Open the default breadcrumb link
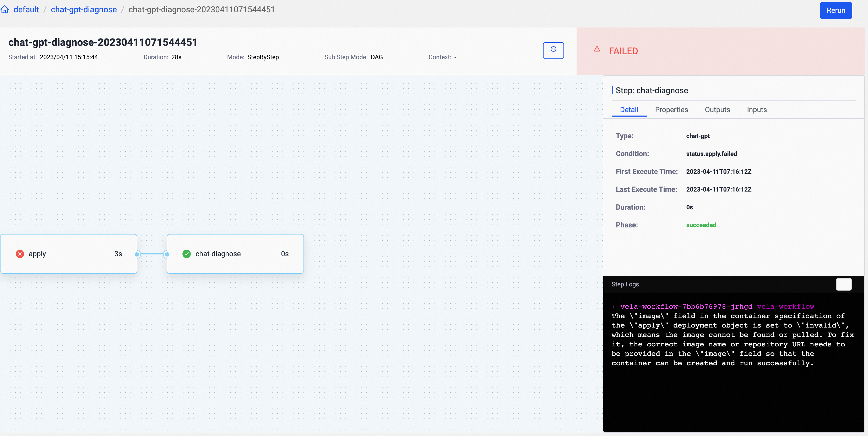This screenshot has height=436, width=868. pyautogui.click(x=26, y=9)
